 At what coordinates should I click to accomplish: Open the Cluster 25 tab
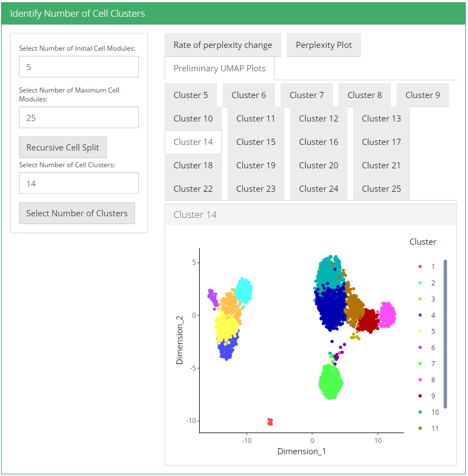coord(381,189)
